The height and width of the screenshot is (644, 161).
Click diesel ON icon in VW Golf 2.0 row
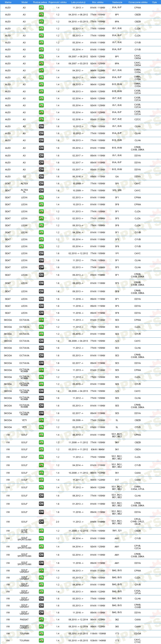pyautogui.click(x=41, y=522)
